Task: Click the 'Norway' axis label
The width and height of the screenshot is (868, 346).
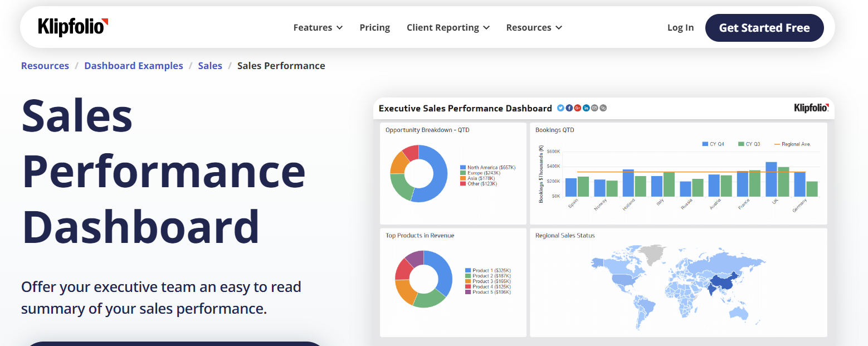Action: (x=601, y=204)
